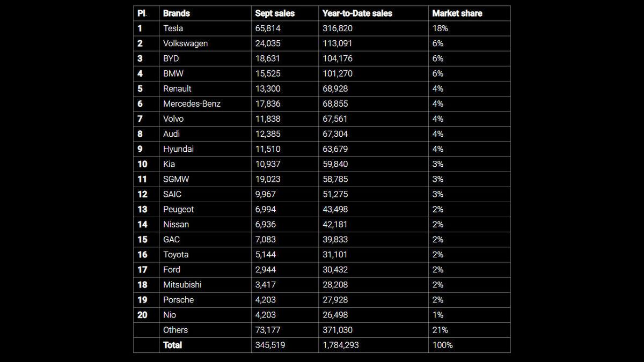Viewport: 644px width, 362px height.
Task: Click the SGMW brand cell
Action: tap(176, 179)
